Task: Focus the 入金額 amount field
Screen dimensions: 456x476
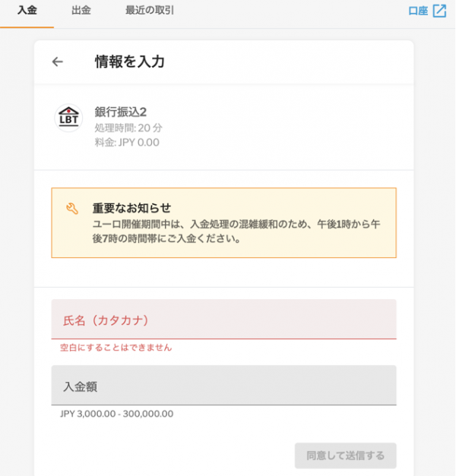Action: point(223,385)
